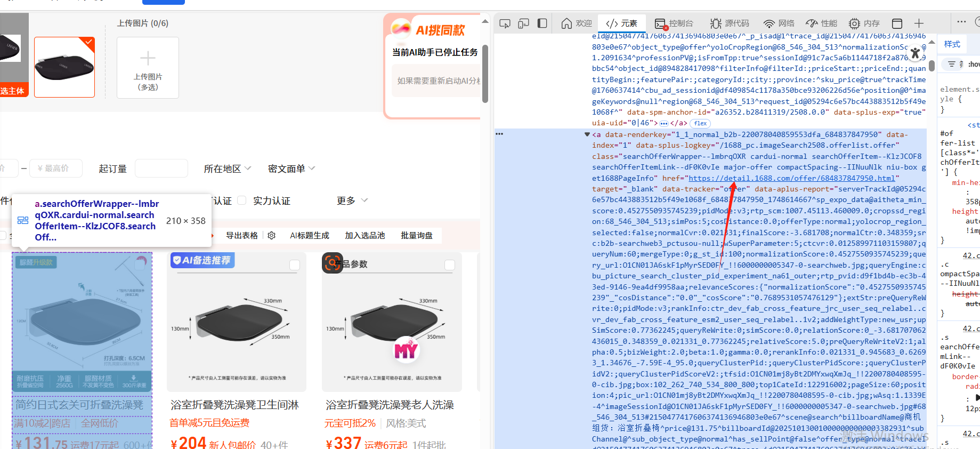Collapse the selected anchor node with disclosure triangle

click(587, 134)
